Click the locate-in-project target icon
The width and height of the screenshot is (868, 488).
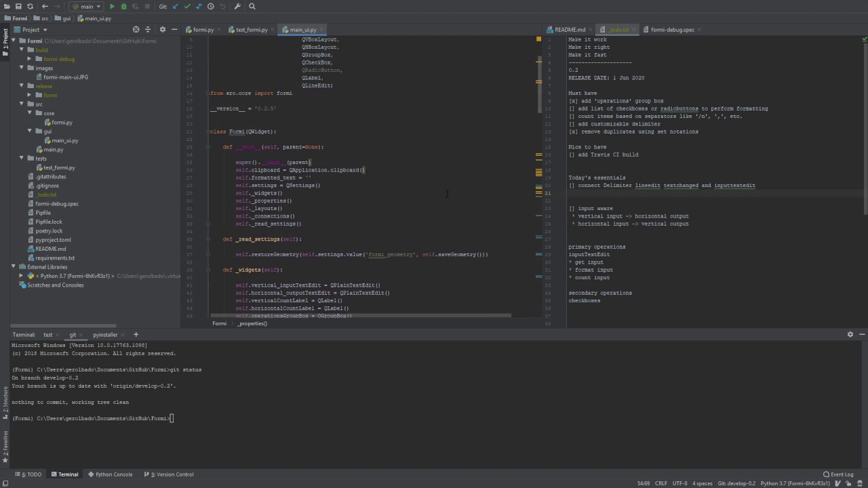click(136, 30)
